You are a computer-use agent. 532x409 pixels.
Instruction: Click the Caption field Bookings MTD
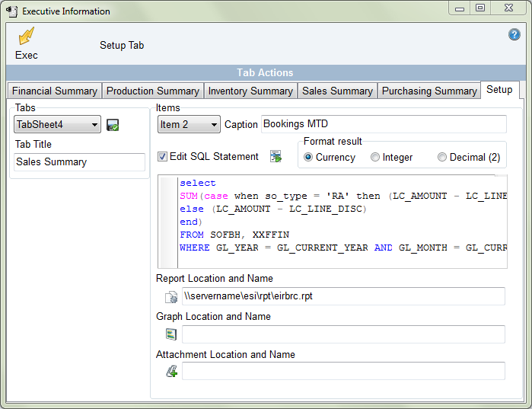(384, 124)
